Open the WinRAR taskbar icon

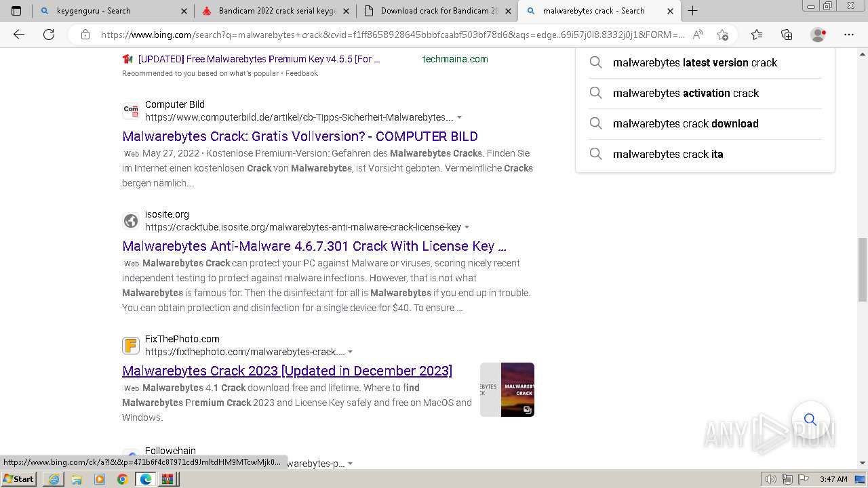pos(167,479)
